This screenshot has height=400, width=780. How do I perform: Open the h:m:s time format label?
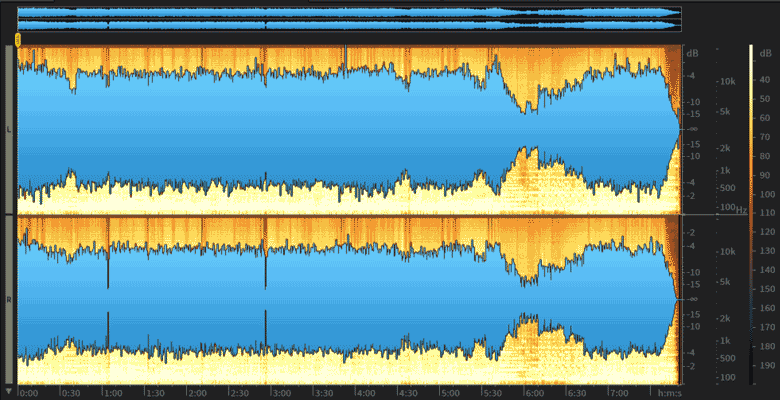click(x=666, y=393)
